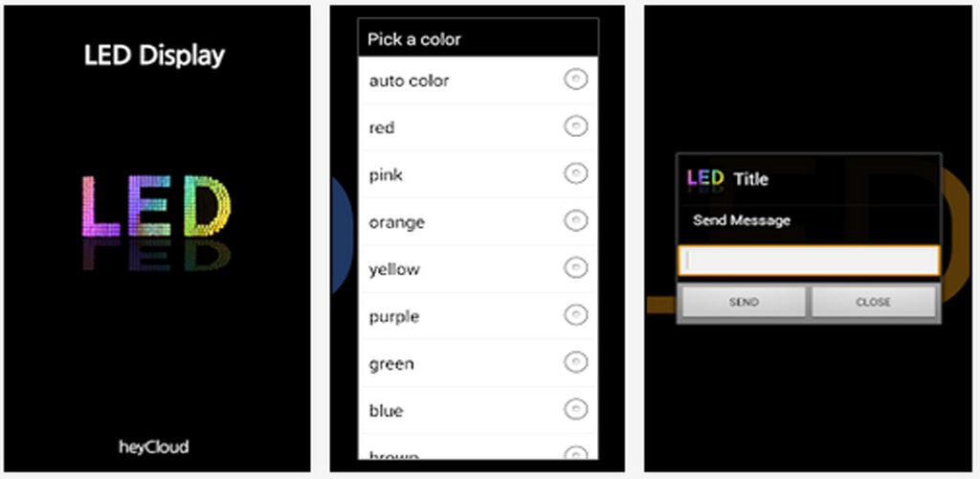Tap the orange list item label
The image size is (980, 479).
pyautogui.click(x=397, y=222)
